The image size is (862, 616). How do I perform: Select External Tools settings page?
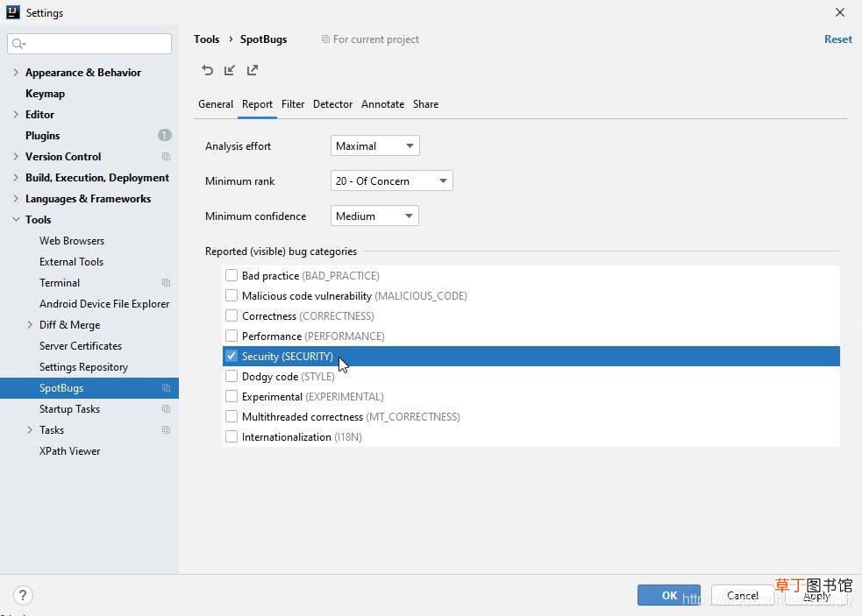click(71, 262)
